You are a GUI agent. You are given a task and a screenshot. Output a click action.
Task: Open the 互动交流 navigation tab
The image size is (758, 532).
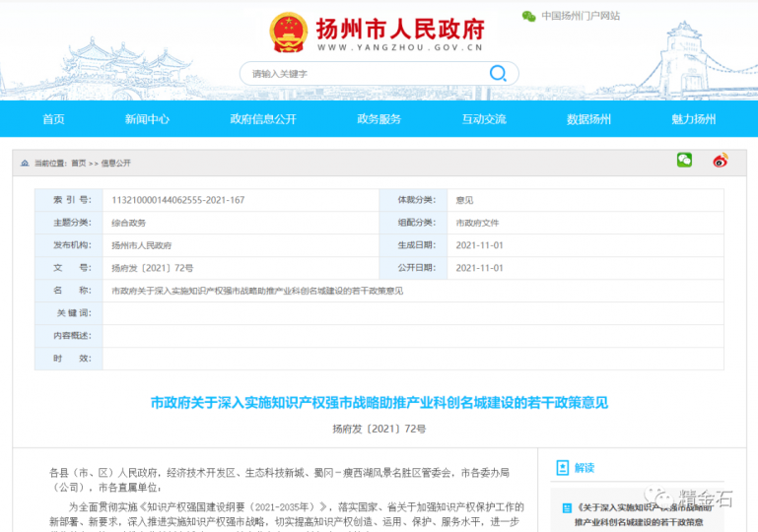click(484, 119)
